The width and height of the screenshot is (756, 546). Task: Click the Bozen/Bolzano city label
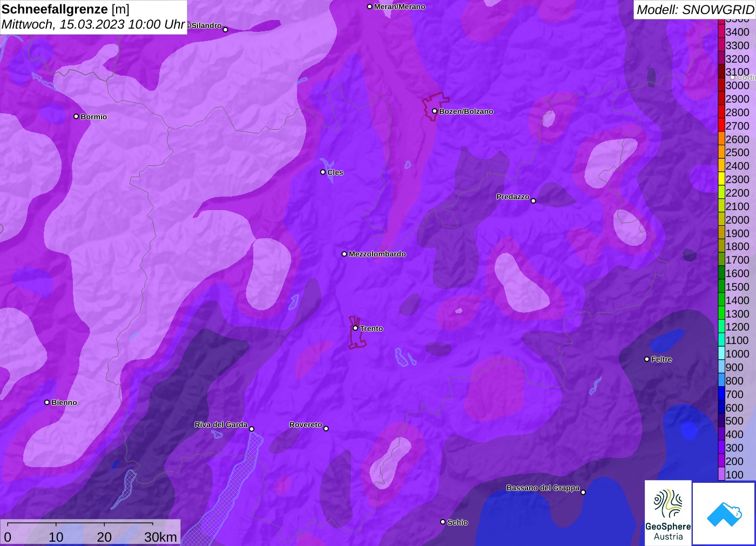466,111
